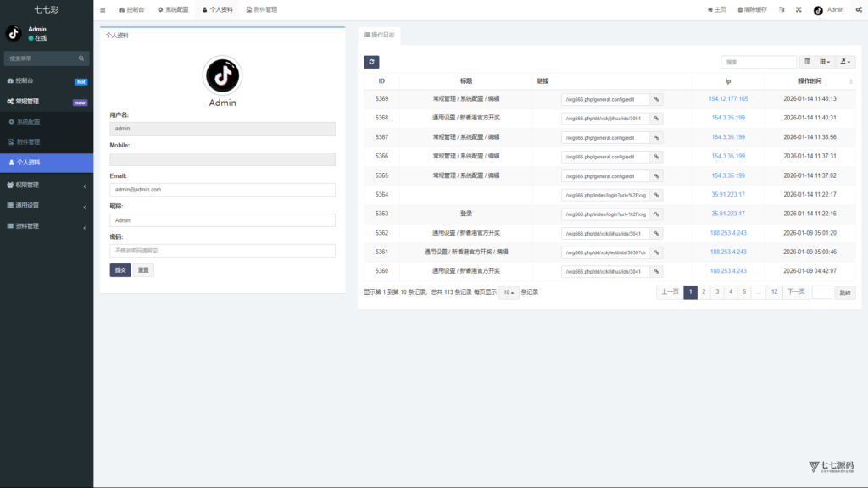Toggle the table card view button
Viewport: 868px width, 488px height.
(807, 62)
